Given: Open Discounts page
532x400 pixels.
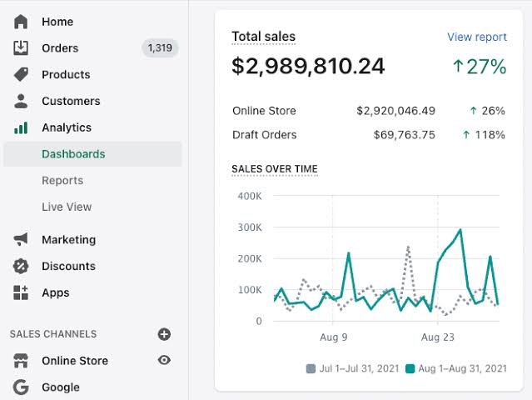Looking at the screenshot, I should click(x=68, y=266).
